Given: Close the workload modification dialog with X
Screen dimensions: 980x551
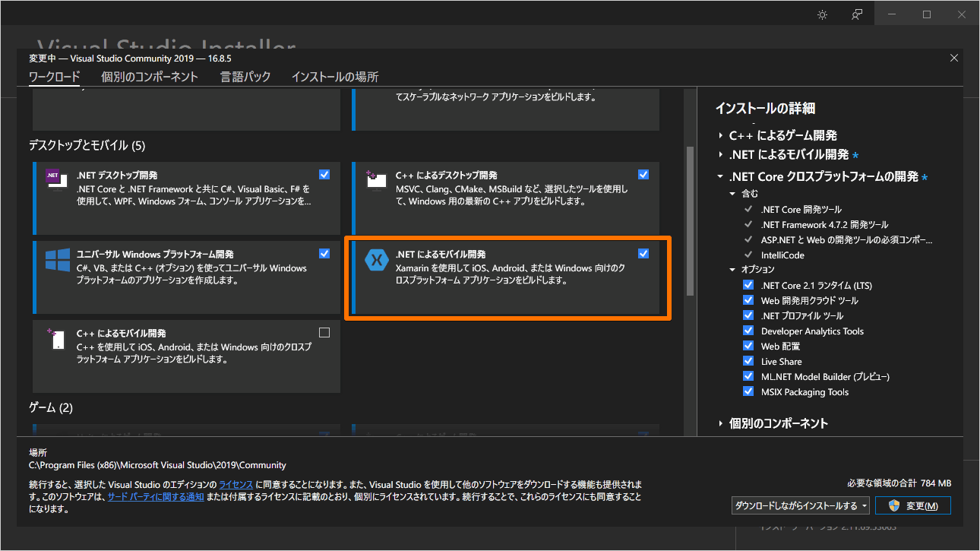Looking at the screenshot, I should point(954,58).
